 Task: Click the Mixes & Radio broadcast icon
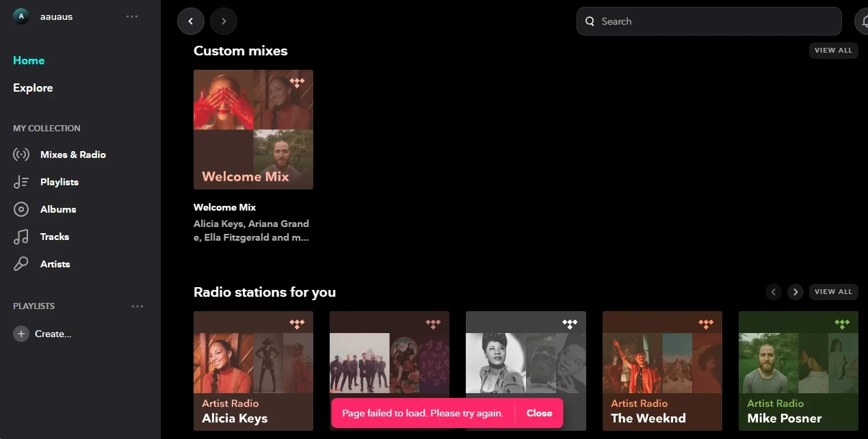21,155
